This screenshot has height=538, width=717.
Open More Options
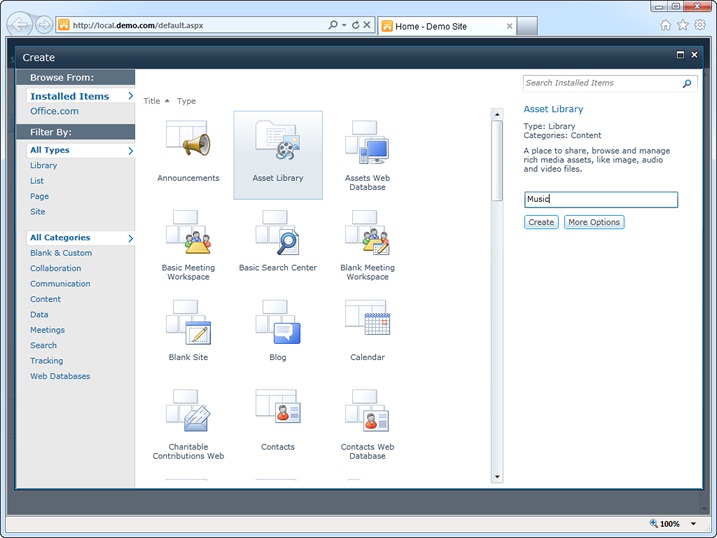(594, 222)
